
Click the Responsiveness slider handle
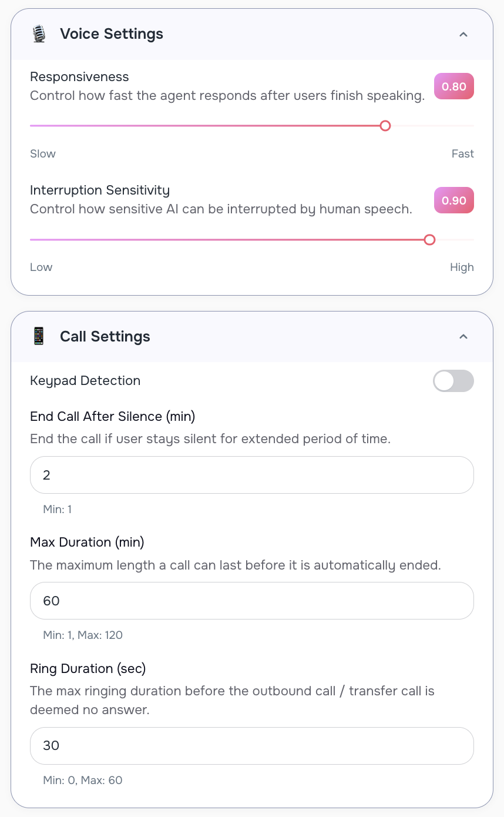385,125
